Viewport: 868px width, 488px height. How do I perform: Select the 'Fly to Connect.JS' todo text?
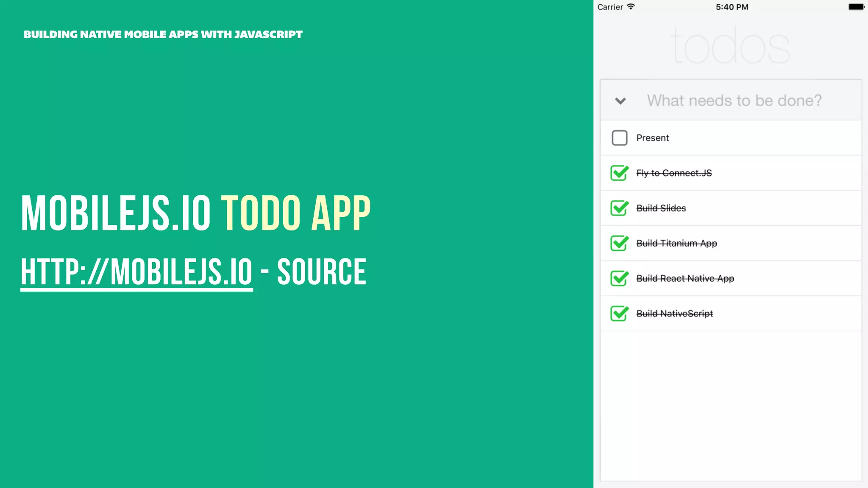click(x=674, y=173)
